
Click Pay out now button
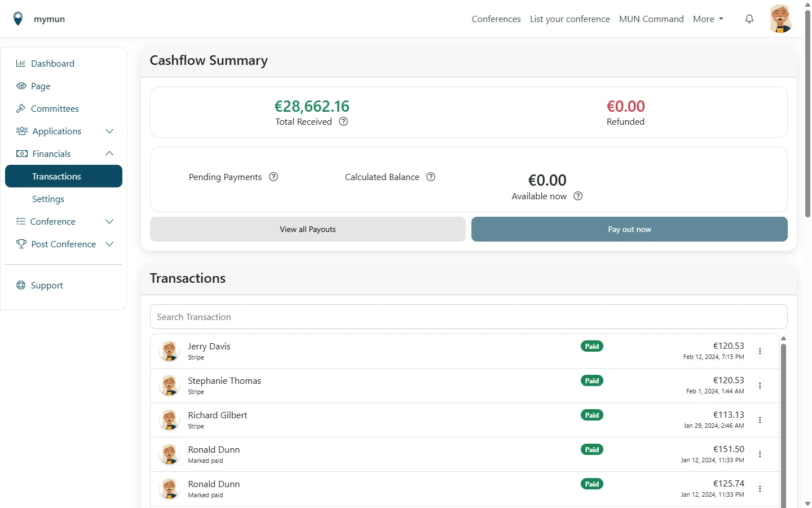click(629, 229)
